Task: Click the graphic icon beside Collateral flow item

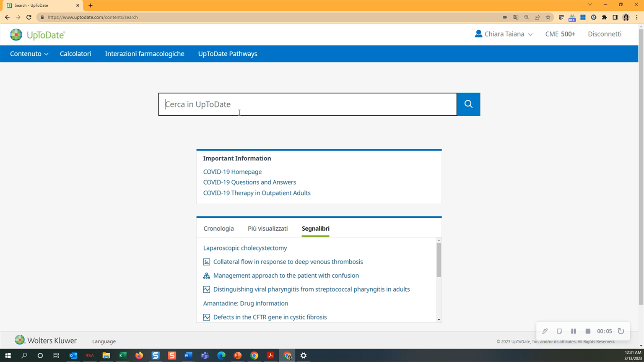Action: coord(207,262)
